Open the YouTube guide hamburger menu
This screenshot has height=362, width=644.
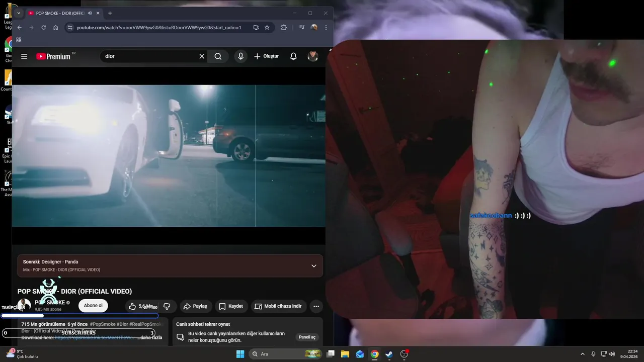click(24, 56)
